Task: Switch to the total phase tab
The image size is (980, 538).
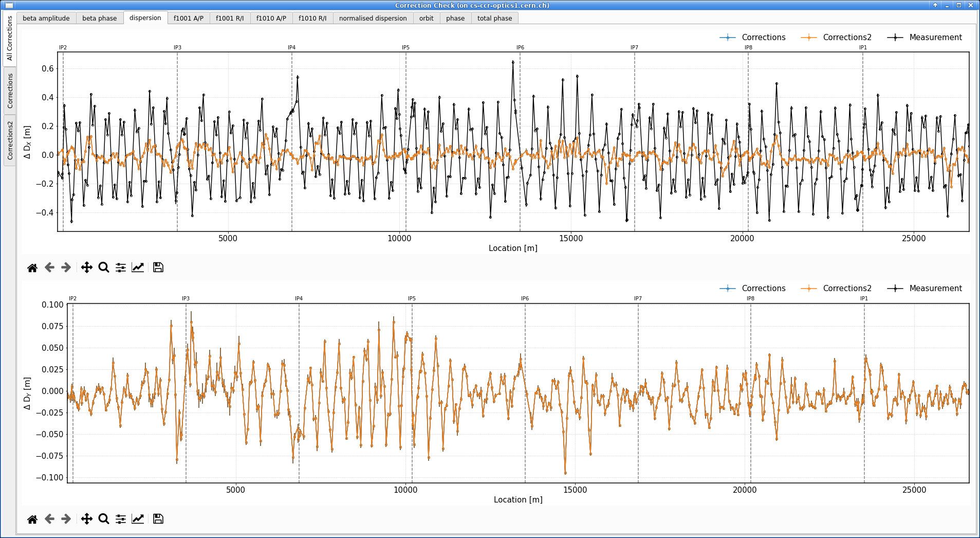Action: click(x=495, y=18)
